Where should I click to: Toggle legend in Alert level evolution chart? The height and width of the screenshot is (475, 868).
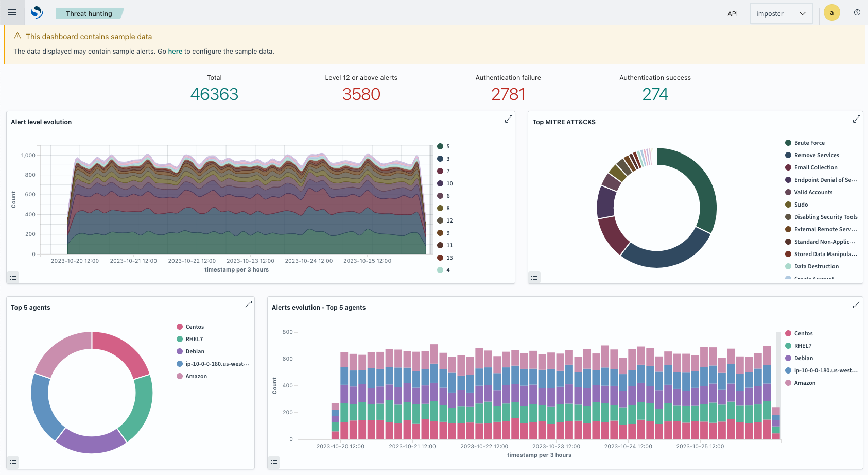tap(13, 277)
